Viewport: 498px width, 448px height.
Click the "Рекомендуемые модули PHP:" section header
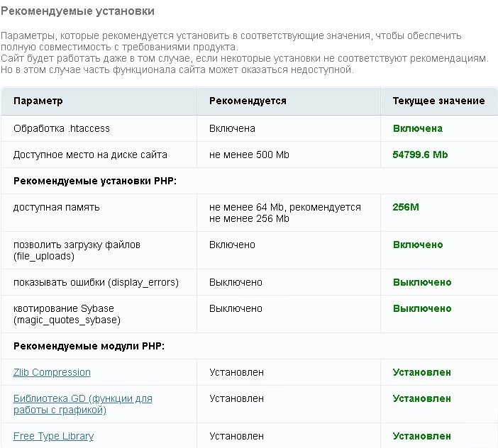pyautogui.click(x=89, y=346)
